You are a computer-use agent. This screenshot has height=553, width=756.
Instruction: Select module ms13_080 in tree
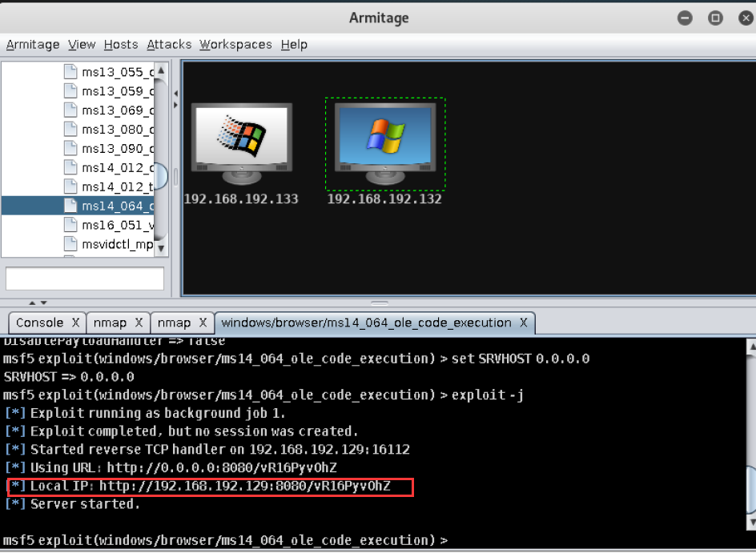118,129
